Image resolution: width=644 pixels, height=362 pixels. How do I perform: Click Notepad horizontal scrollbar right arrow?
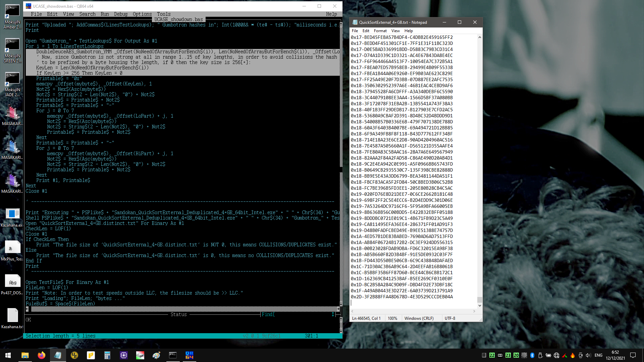pyautogui.click(x=474, y=311)
